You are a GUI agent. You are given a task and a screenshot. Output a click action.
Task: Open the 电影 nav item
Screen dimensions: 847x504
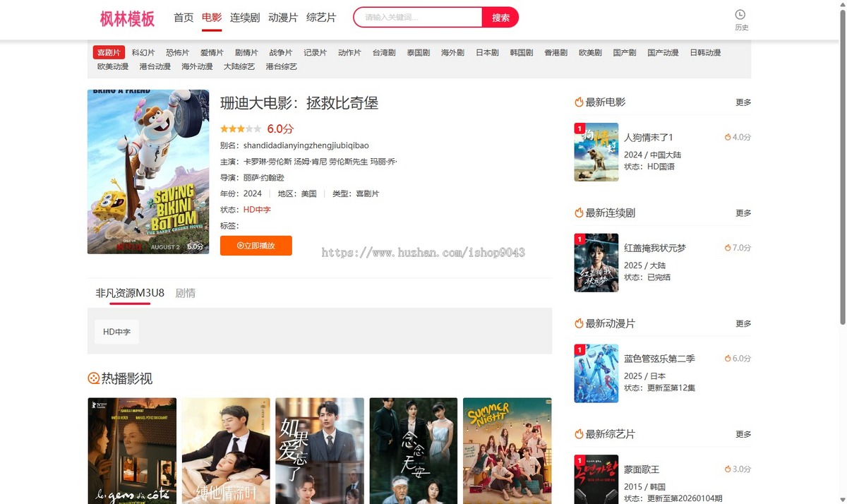tap(212, 18)
